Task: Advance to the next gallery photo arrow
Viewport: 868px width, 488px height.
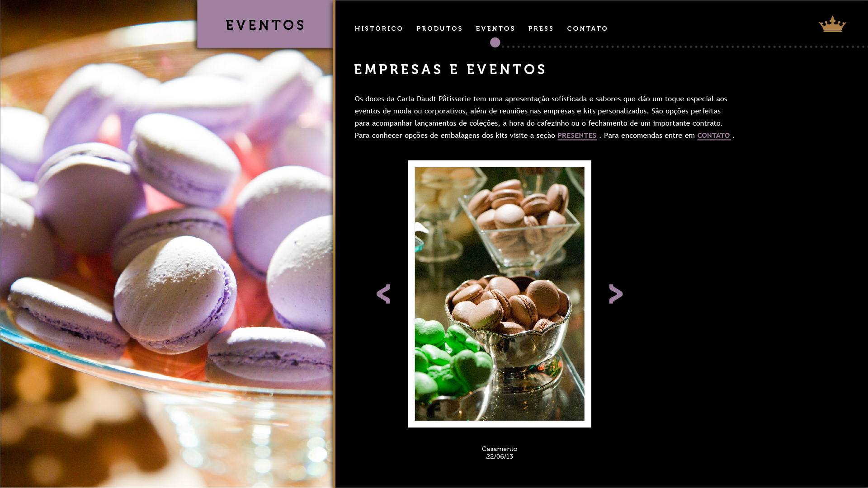Action: pos(616,294)
